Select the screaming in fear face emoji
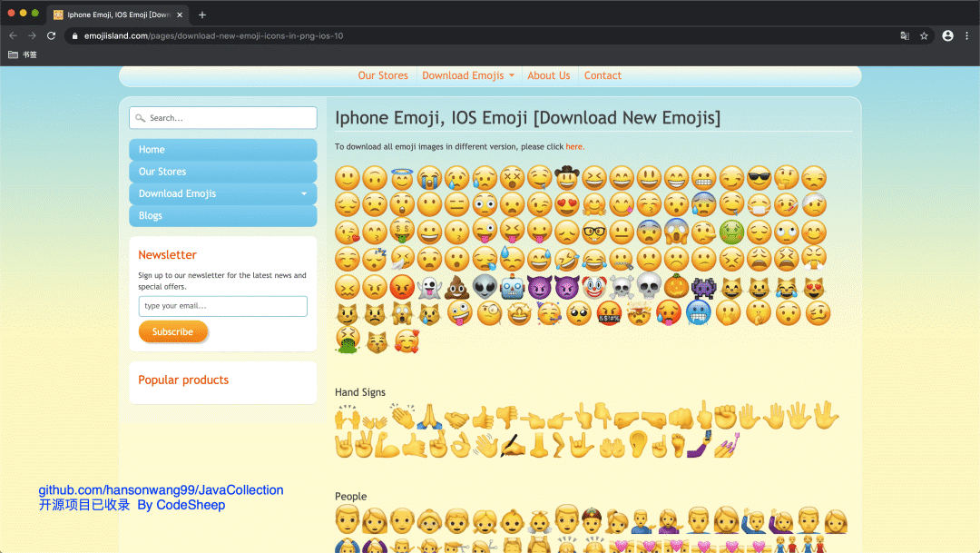The image size is (980, 553). point(676,232)
